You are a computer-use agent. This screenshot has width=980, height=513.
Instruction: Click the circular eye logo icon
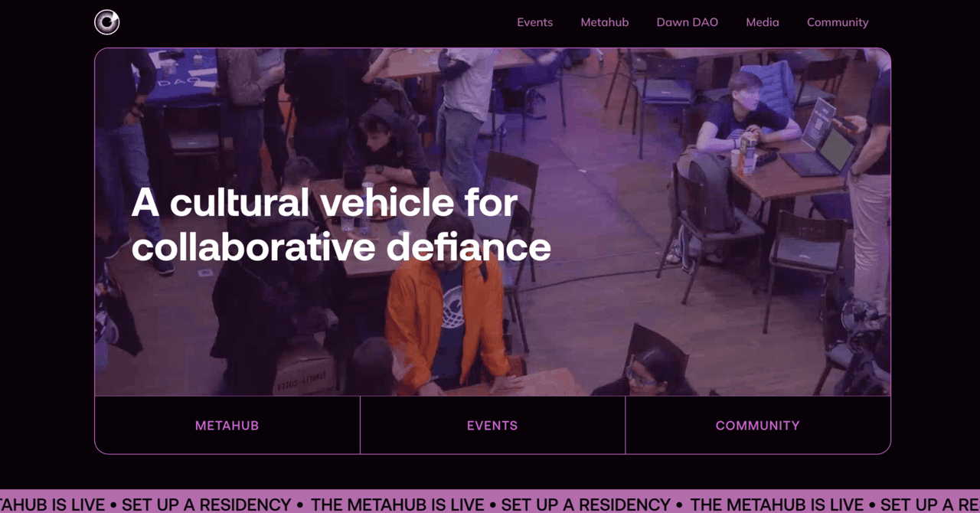pyautogui.click(x=107, y=22)
